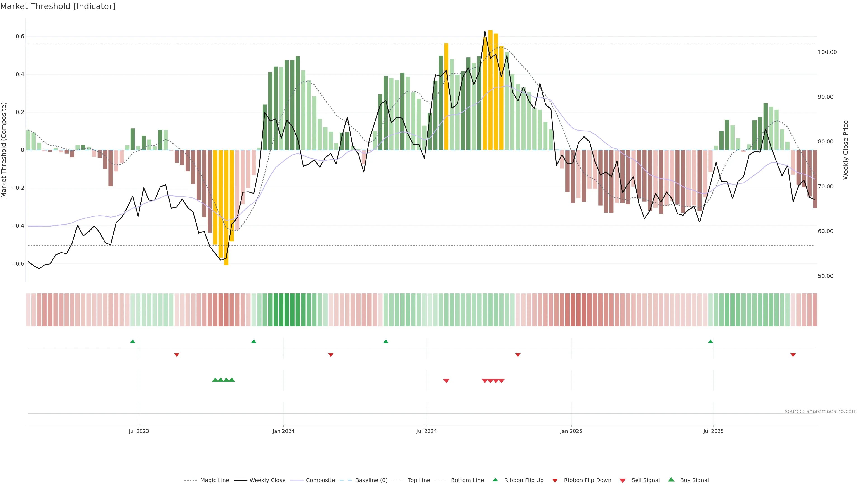The width and height of the screenshot is (868, 488).
Task: Click last Ribbon Flip Down marker at right
Action: [x=793, y=355]
